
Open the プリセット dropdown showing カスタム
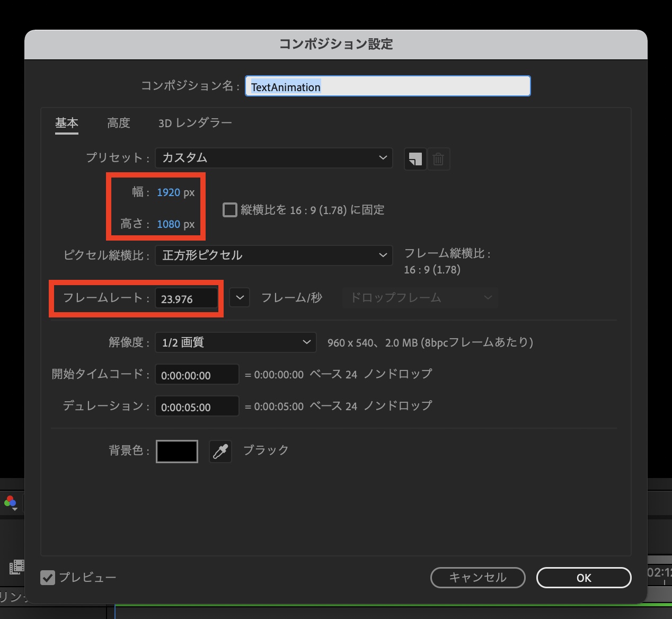click(274, 158)
